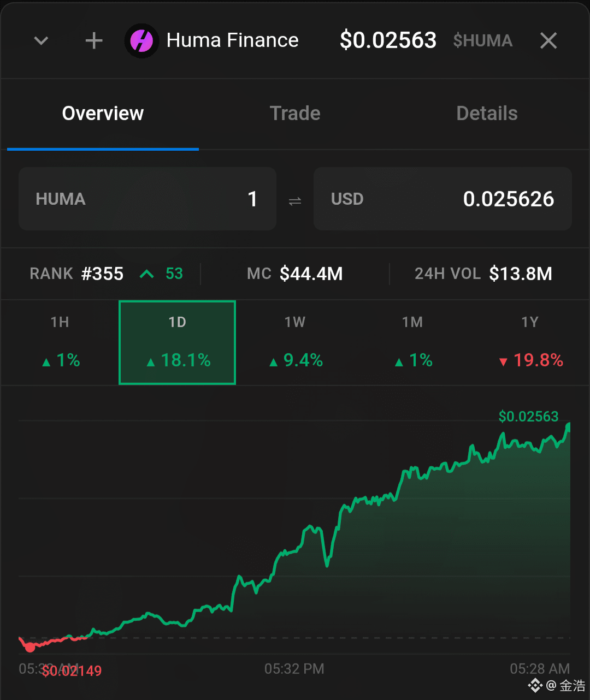Select the 1D timeframe
This screenshot has width=590, height=700.
(177, 342)
